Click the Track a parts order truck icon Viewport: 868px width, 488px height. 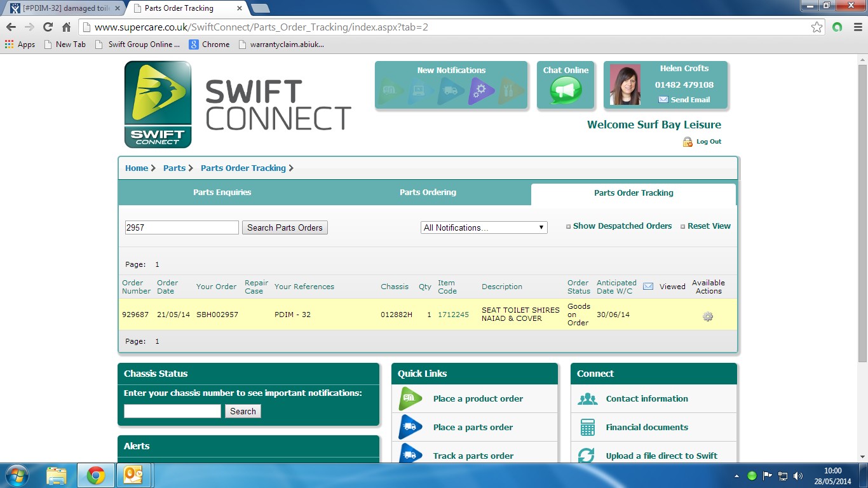(x=410, y=454)
